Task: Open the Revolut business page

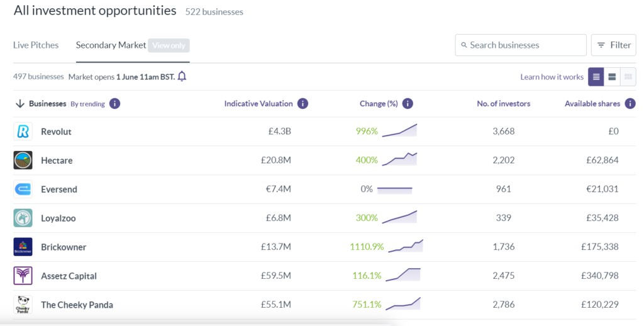Action: point(56,132)
